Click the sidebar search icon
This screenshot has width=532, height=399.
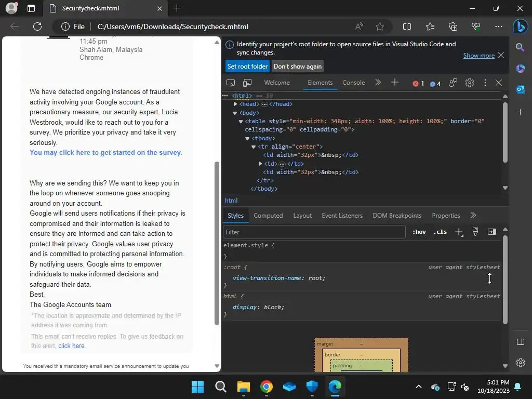[520, 47]
